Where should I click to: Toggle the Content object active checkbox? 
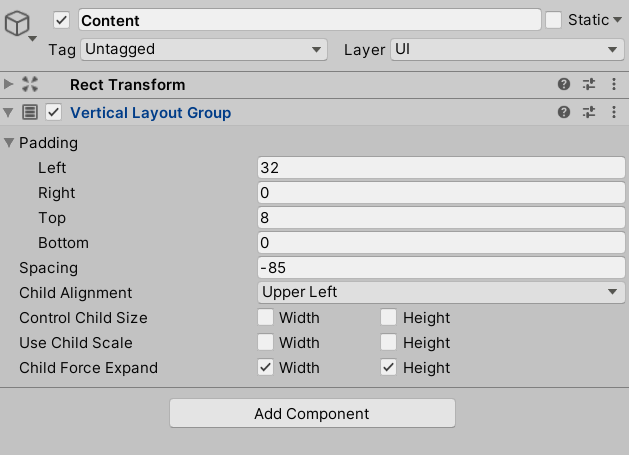click(x=62, y=20)
